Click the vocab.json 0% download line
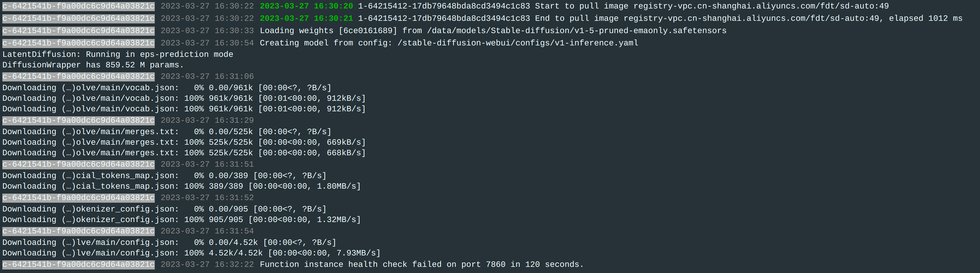The height and width of the screenshot is (273, 980). (x=167, y=88)
